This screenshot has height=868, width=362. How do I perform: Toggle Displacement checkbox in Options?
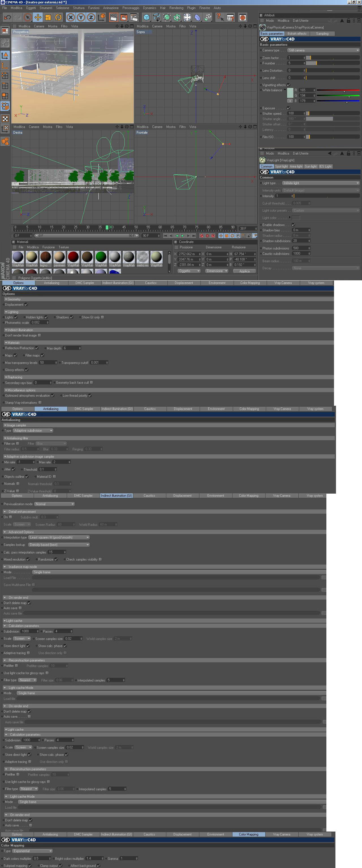click(x=26, y=305)
